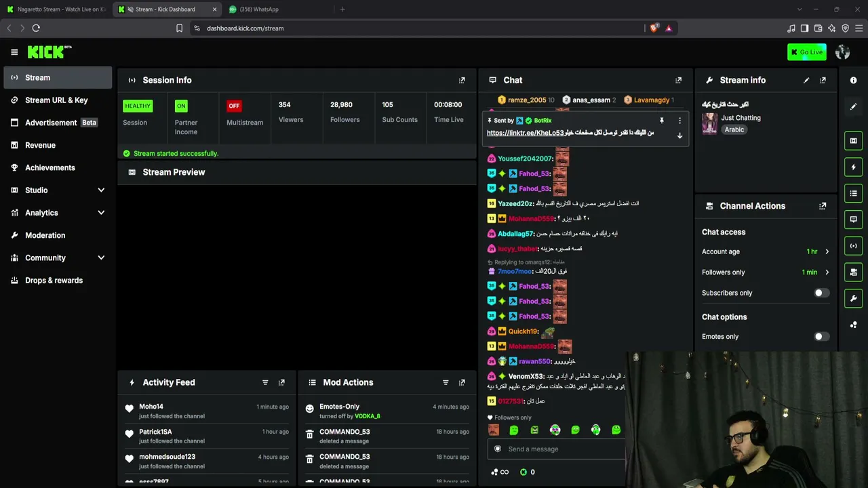868x488 pixels.
Task: Open Brave Rewards triangle icon
Action: [x=669, y=28]
